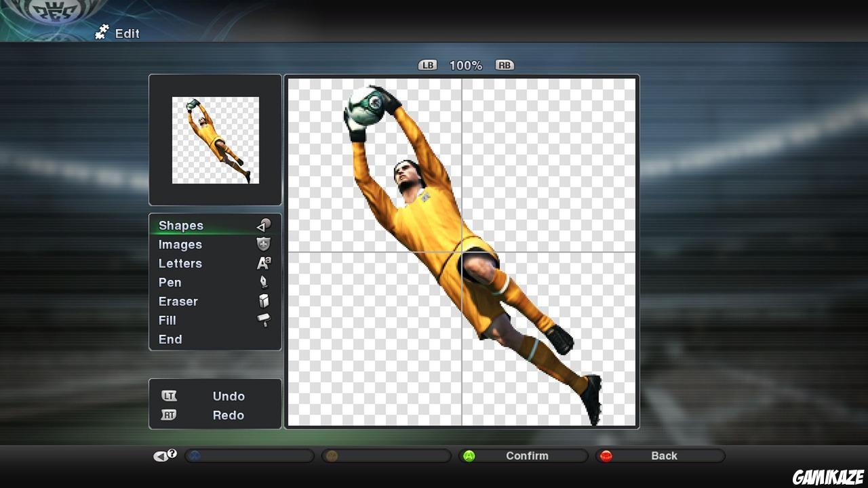The image size is (868, 488).
Task: Click the goalkeeper preview thumbnail
Action: tap(215, 140)
